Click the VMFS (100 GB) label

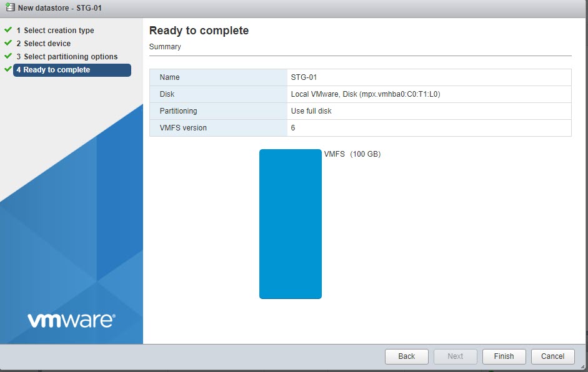(x=352, y=154)
